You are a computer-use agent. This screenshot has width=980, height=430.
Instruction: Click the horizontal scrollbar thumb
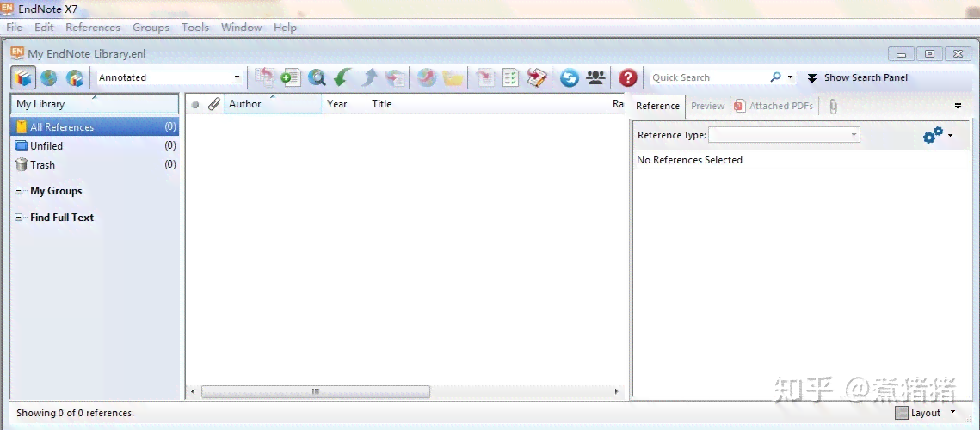[316, 392]
